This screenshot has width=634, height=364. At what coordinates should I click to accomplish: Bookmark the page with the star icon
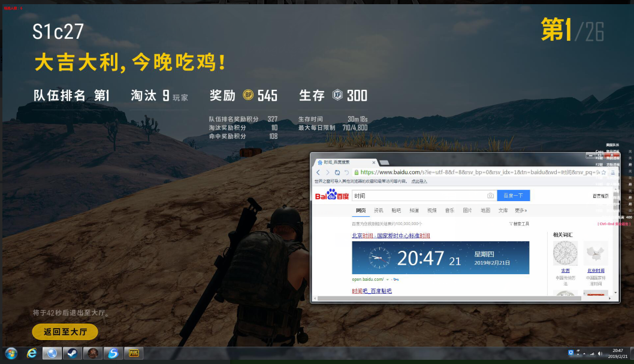tap(603, 172)
